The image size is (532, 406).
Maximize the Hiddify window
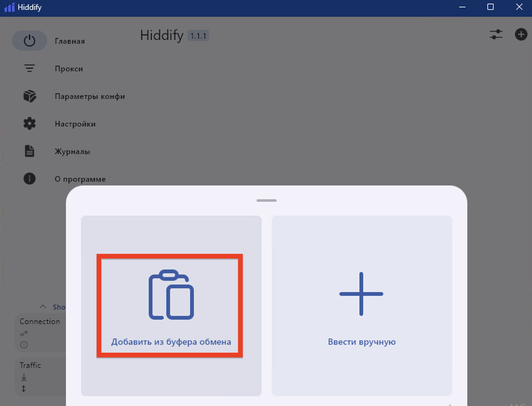(491, 7)
